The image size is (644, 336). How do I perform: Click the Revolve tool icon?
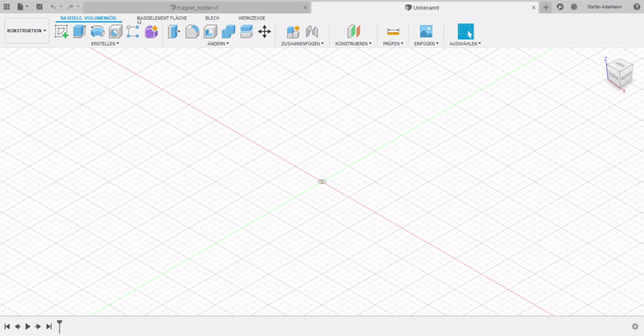tap(97, 32)
